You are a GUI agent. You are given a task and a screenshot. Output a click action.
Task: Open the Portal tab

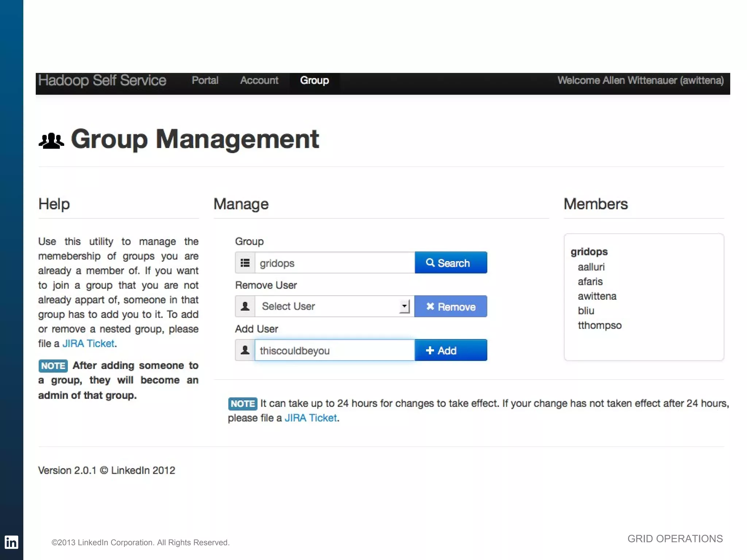(205, 80)
